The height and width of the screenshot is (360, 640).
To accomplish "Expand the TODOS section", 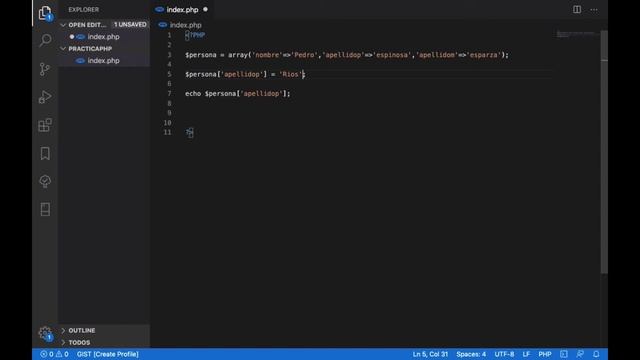I will (x=63, y=342).
